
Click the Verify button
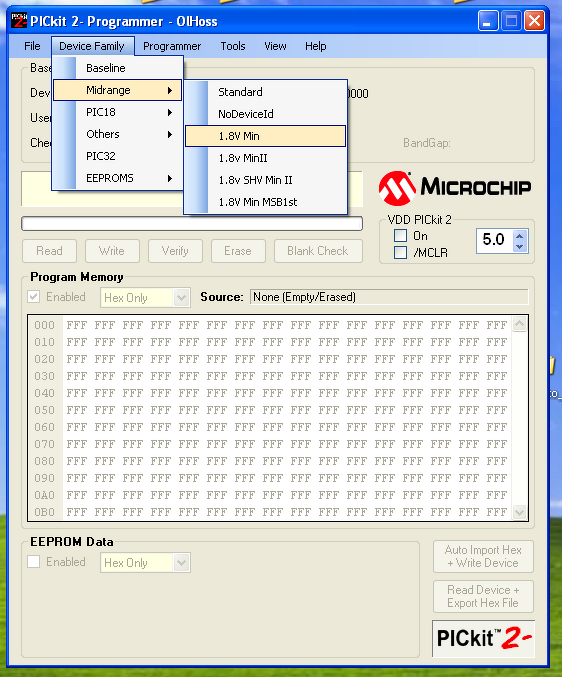175,251
